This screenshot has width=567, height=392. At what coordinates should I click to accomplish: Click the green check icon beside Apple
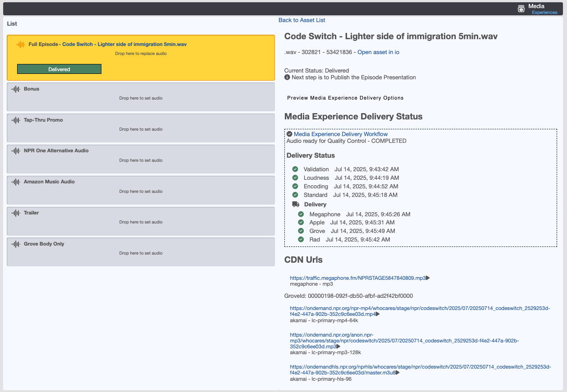(301, 223)
